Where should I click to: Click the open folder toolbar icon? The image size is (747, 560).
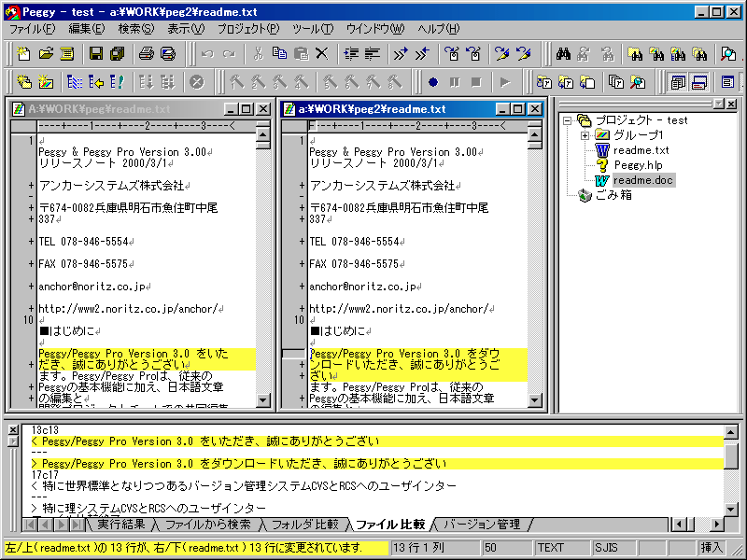pyautogui.click(x=46, y=54)
